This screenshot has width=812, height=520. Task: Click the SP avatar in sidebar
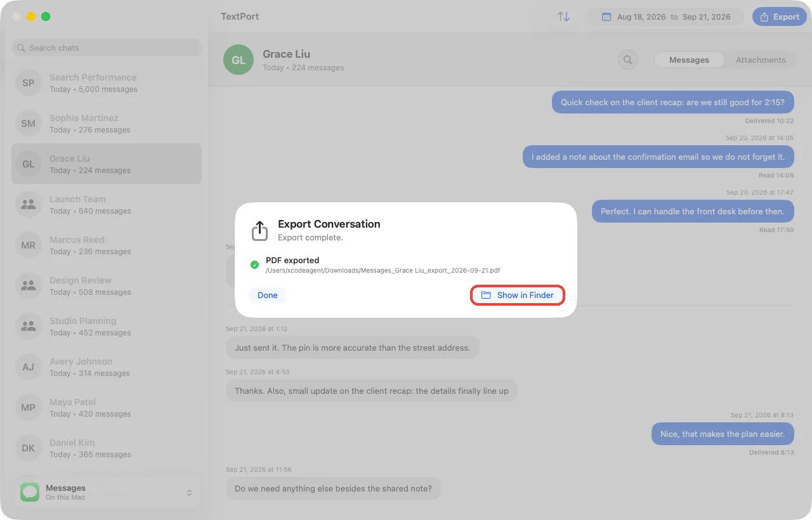[x=29, y=82]
